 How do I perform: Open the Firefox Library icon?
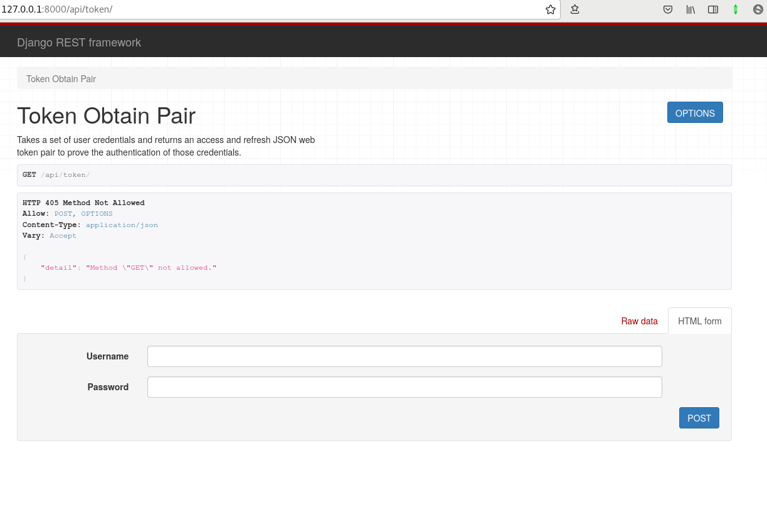coord(690,9)
